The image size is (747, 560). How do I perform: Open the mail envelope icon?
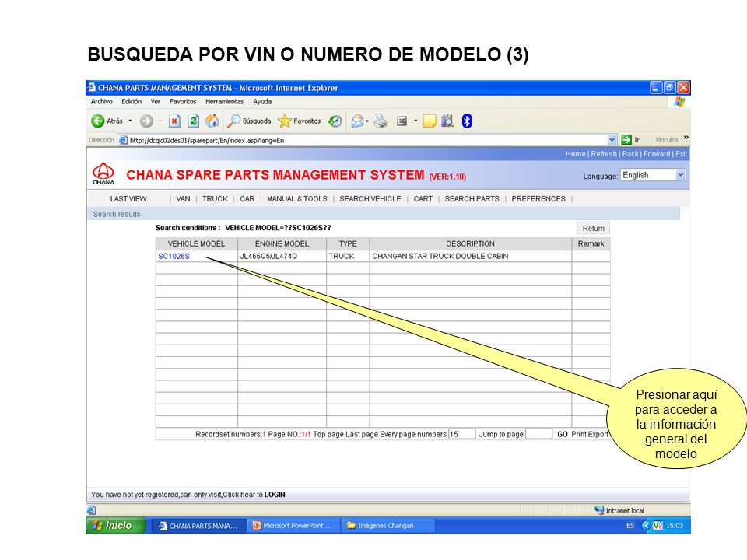point(357,121)
